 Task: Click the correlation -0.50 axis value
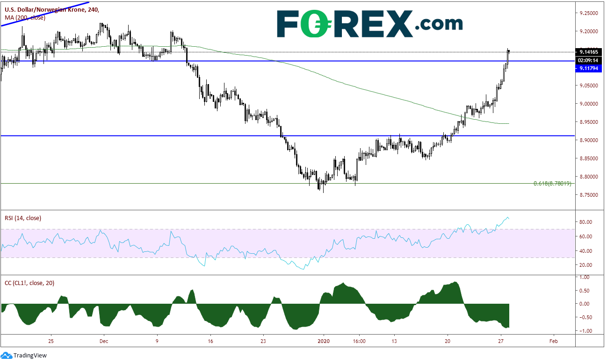[585, 318]
